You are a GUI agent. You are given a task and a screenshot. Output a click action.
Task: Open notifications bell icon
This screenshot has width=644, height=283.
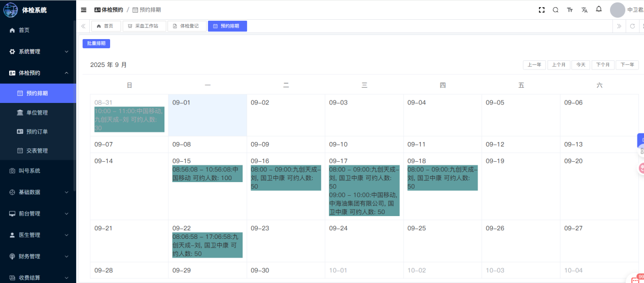click(599, 9)
